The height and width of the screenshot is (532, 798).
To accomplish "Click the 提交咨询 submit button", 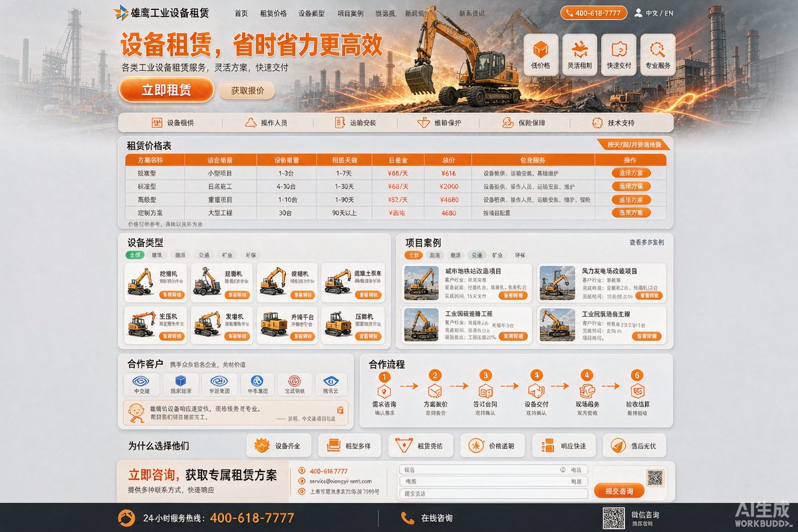I will pyautogui.click(x=619, y=491).
